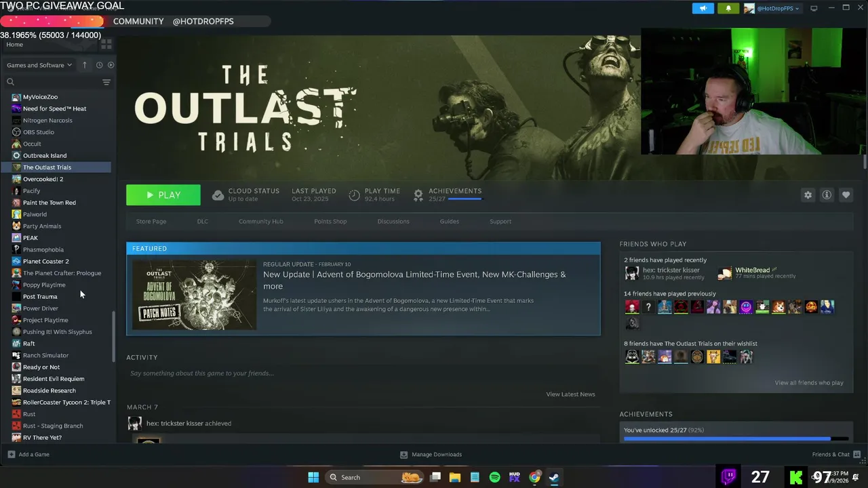
Task: Select Raft in library list
Action: (28, 344)
